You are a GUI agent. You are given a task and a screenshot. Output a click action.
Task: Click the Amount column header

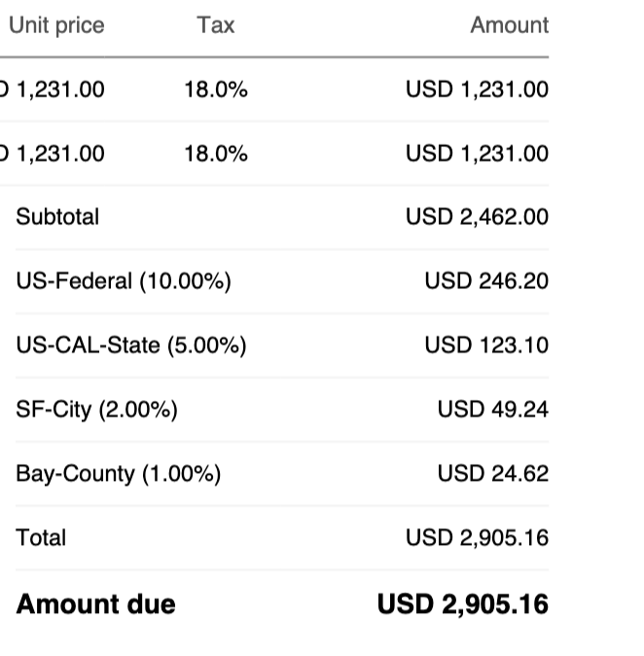click(x=509, y=25)
